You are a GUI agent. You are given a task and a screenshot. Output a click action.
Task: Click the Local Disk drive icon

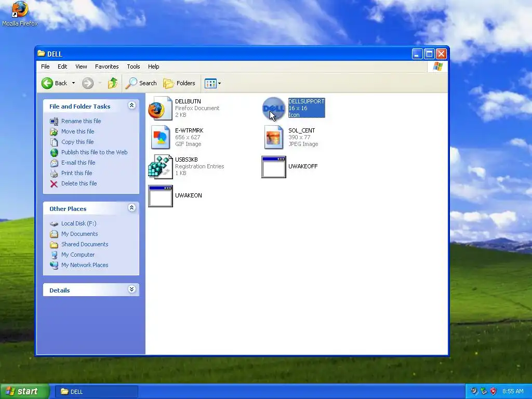(54, 224)
